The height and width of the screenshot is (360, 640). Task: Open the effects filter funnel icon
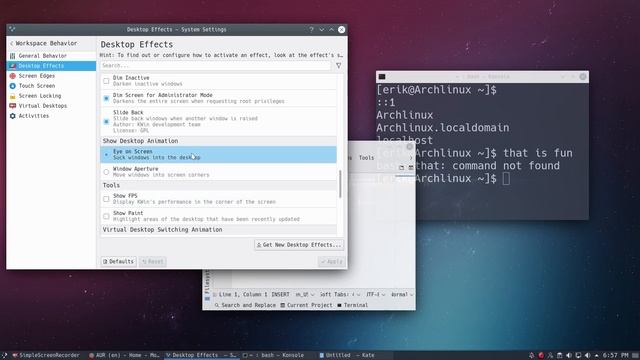click(338, 65)
